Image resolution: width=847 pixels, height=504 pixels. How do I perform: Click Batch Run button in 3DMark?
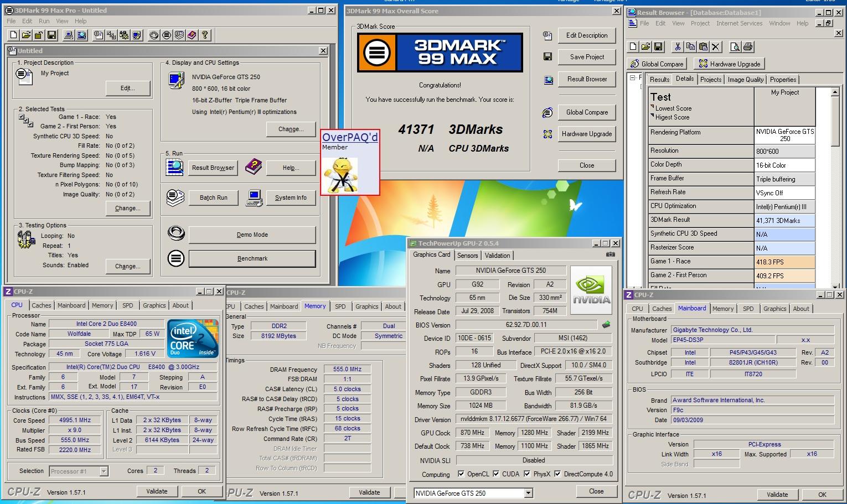(213, 198)
